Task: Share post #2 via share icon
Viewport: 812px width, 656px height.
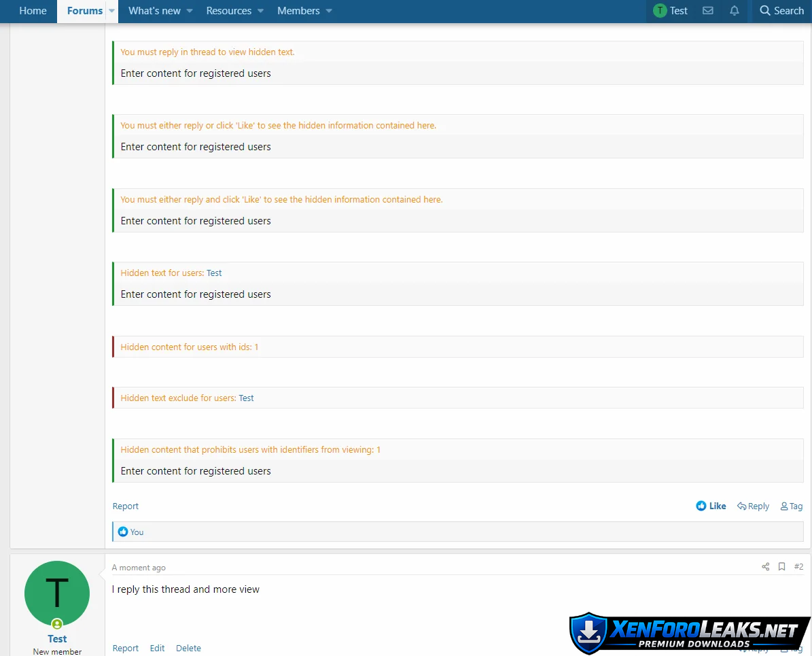Action: pos(766,567)
